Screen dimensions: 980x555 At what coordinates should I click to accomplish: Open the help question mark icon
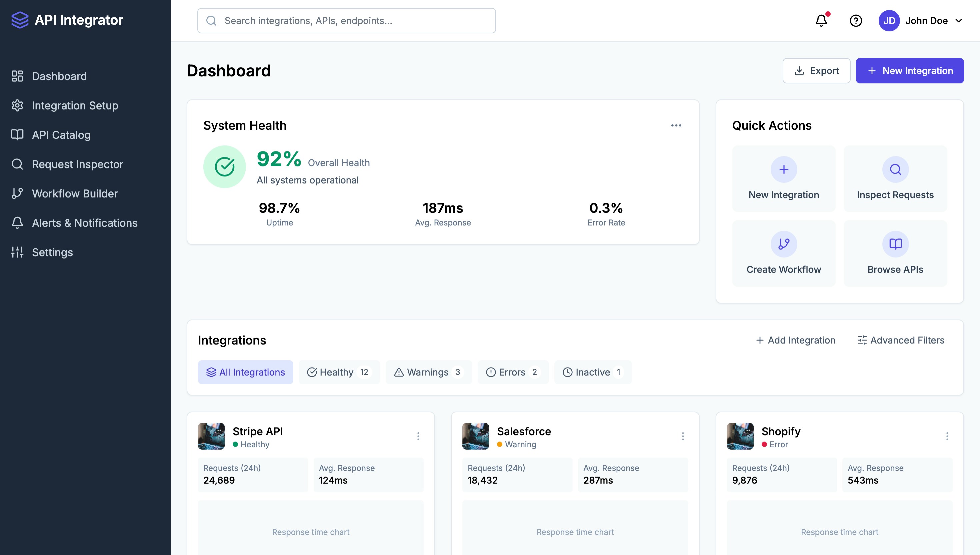[855, 21]
